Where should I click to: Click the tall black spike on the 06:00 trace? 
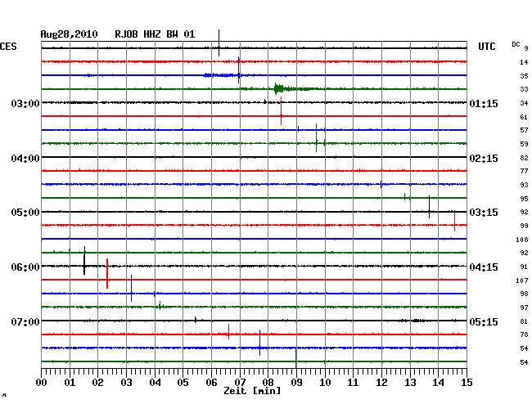pos(84,260)
